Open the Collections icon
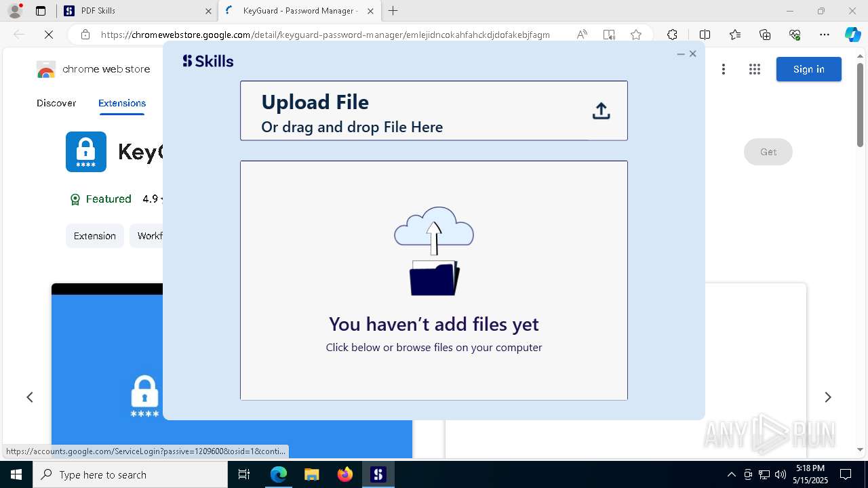Screen dimensions: 868x488 coord(765,35)
